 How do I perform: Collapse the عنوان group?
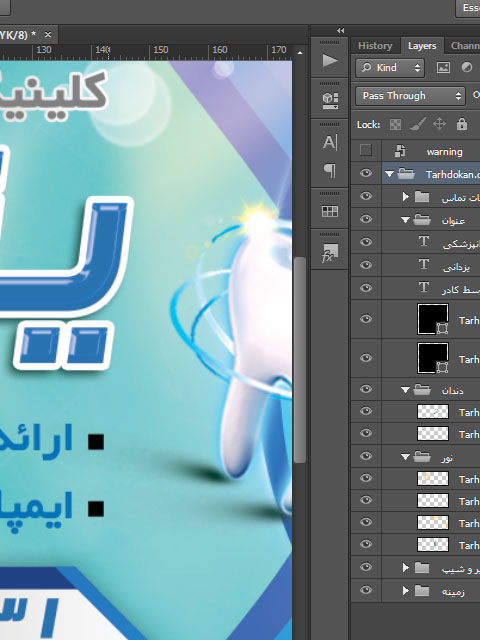[405, 220]
